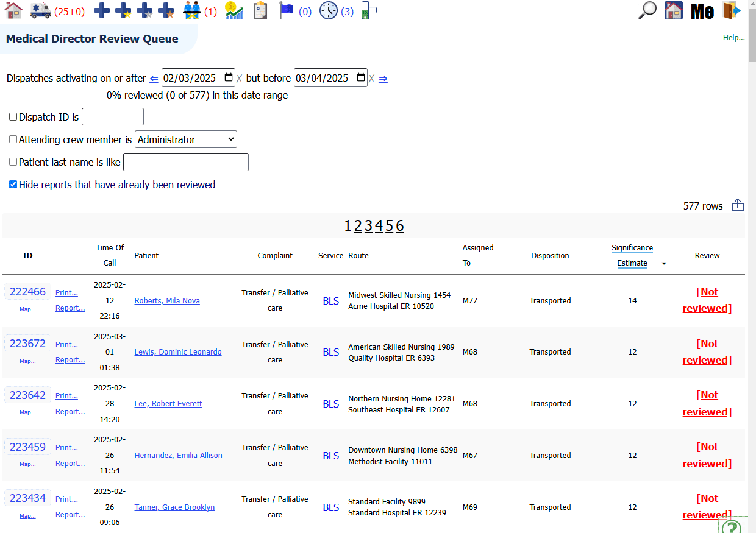Open the (0) flag count link
Image resolution: width=756 pixels, height=533 pixels.
click(305, 12)
